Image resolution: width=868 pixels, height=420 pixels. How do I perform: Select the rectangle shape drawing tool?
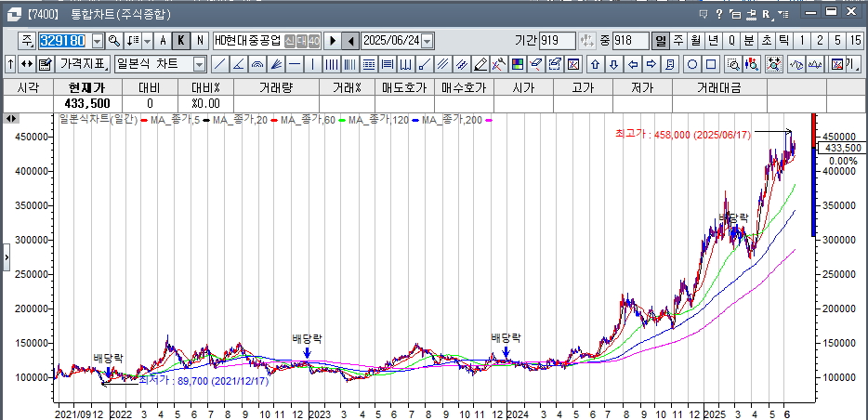(x=711, y=64)
